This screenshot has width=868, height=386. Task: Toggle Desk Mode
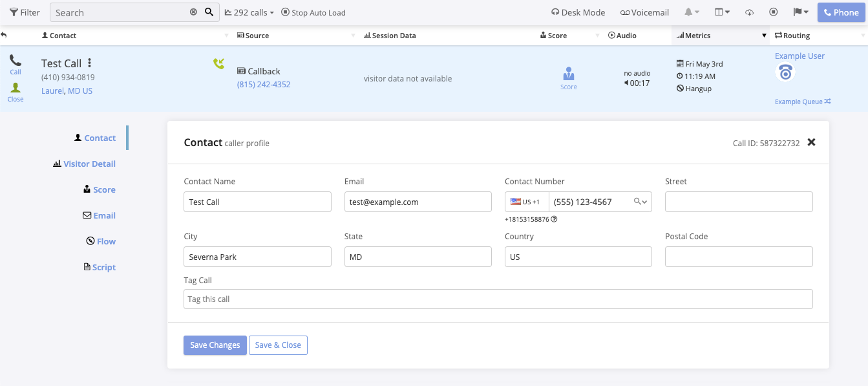tap(578, 12)
